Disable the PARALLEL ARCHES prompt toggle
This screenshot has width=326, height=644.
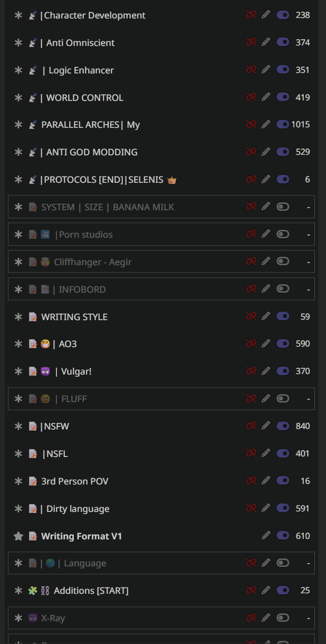click(x=283, y=125)
